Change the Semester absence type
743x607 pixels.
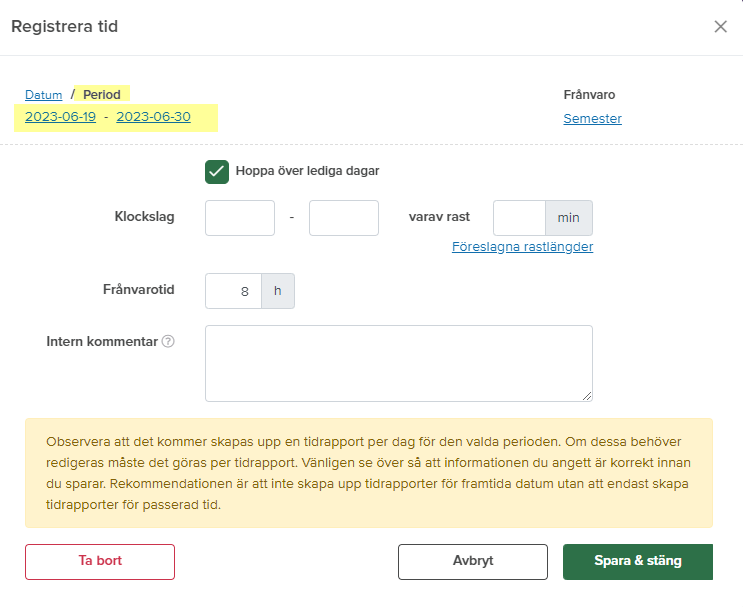click(592, 118)
